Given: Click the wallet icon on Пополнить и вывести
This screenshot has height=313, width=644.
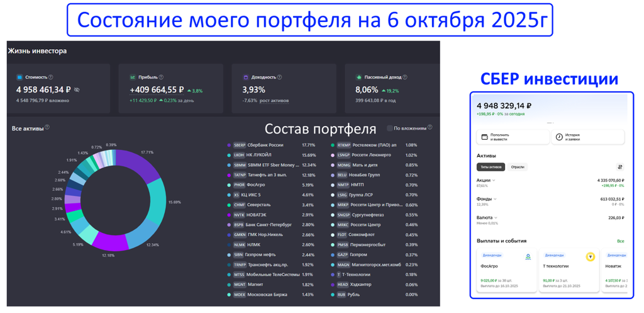Looking at the screenshot, I should coord(485,137).
